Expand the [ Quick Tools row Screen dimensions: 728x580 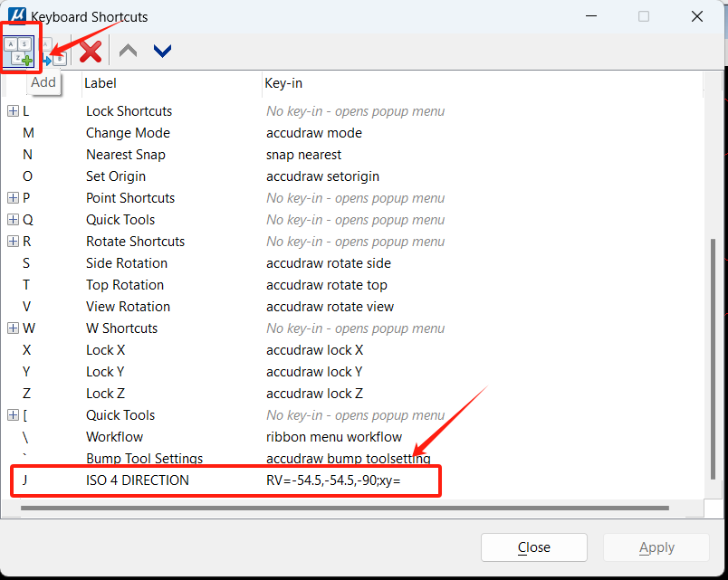(x=13, y=415)
